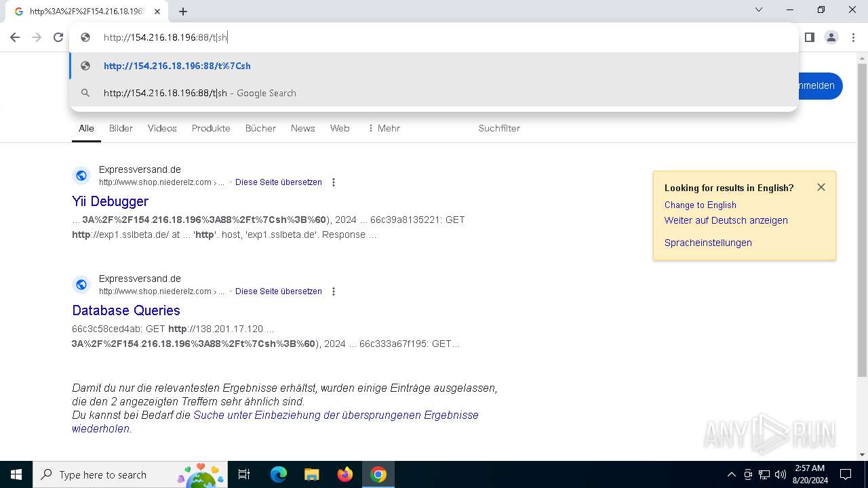Open more options for Yii Debugger result
868x488 pixels.
(x=333, y=182)
